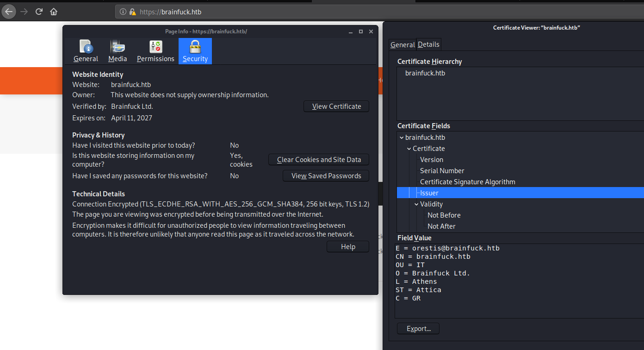Open the Media tab in Page Info
644x350 pixels.
(118, 51)
